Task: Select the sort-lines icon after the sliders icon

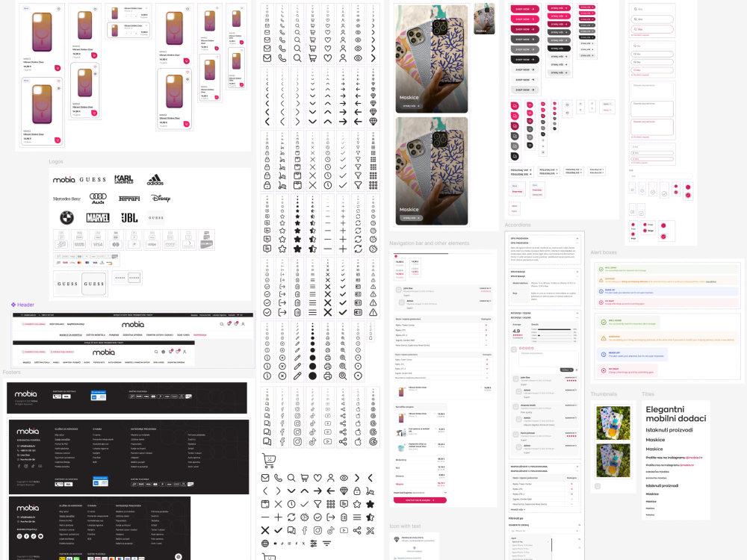Action: tap(327, 544)
